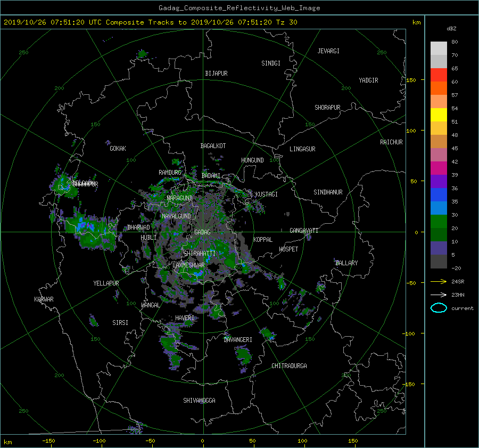Click the blue 36 dBZ legend swatch
479x448 pixels.
pos(439,195)
